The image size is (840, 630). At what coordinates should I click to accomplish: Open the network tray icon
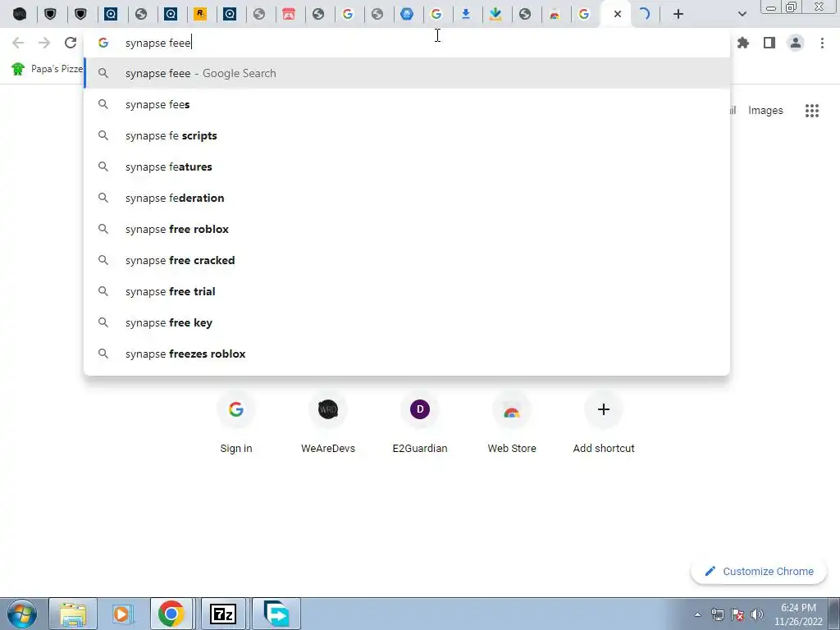pyautogui.click(x=717, y=614)
